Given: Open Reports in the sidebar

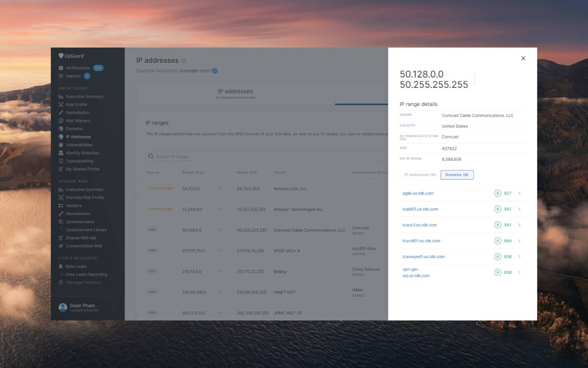Looking at the screenshot, I should (x=73, y=76).
